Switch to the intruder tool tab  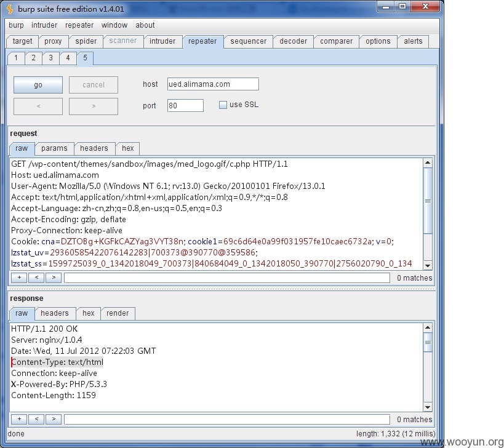162,41
